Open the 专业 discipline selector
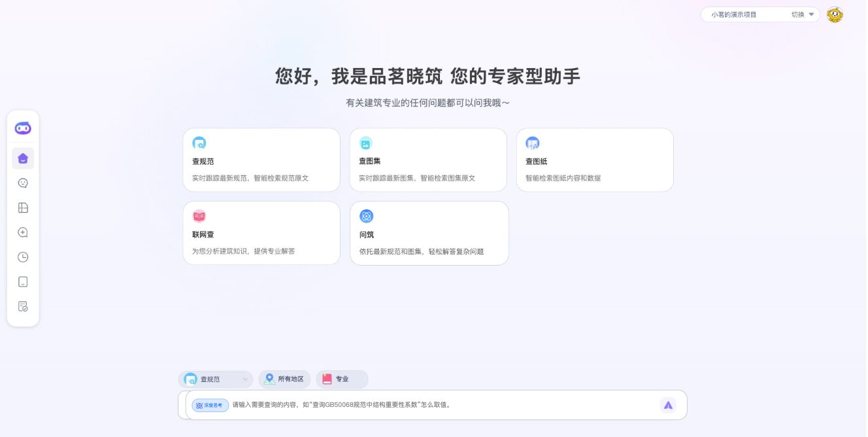This screenshot has width=868, height=437. [342, 379]
